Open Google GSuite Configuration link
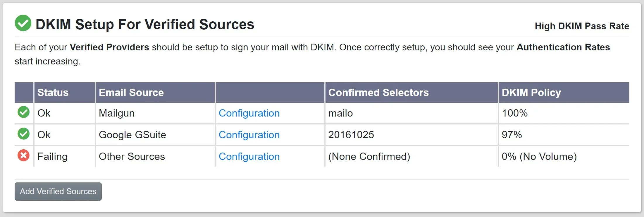Viewport: 644px width, 217px height. click(x=249, y=135)
